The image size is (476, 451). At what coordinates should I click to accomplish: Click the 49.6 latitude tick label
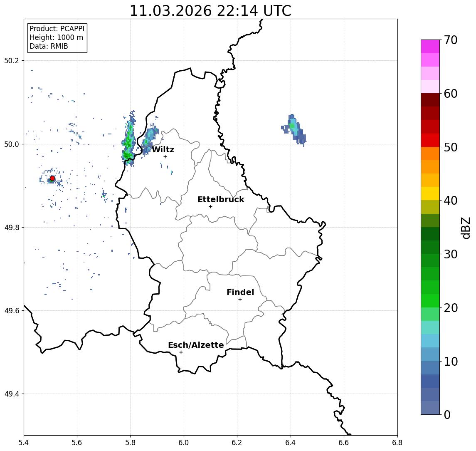point(12,311)
